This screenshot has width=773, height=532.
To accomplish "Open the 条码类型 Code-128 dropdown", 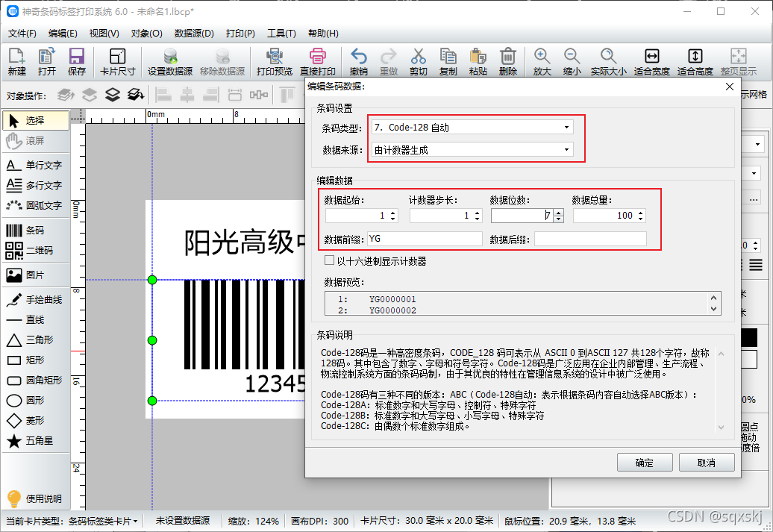I will tap(472, 127).
